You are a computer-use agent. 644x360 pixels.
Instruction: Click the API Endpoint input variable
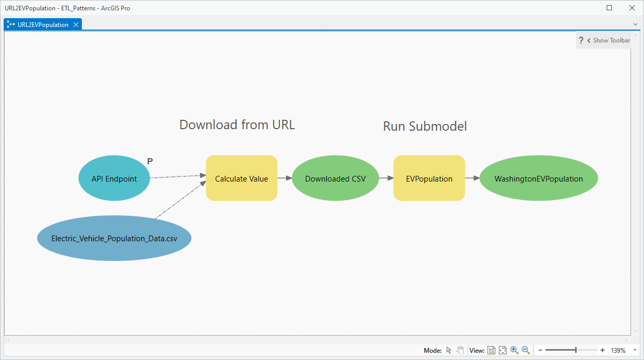tap(114, 178)
